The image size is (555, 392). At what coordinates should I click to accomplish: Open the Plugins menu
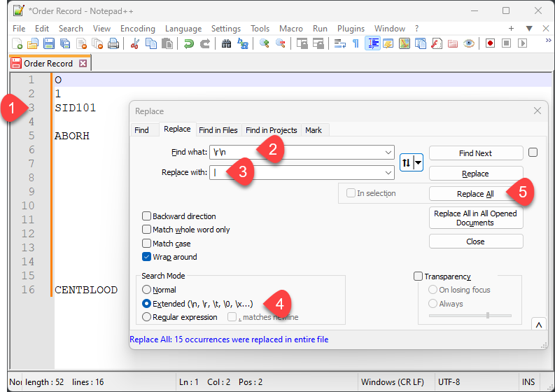coord(351,29)
